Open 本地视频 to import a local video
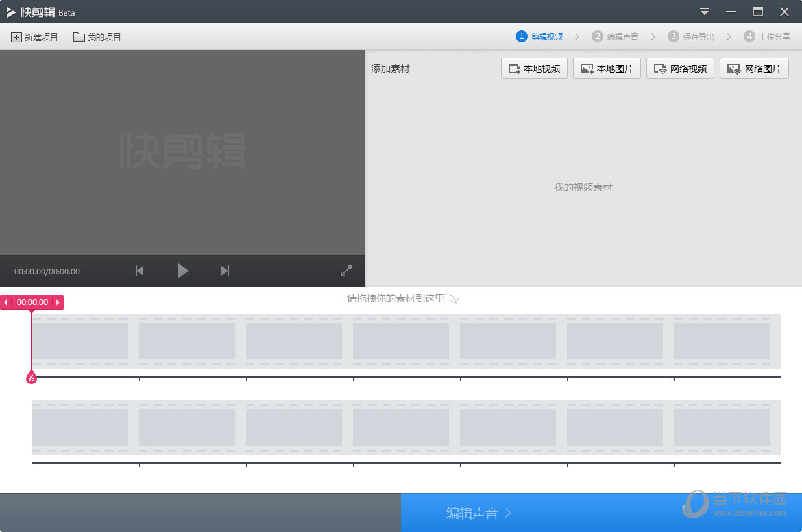The image size is (802, 532). (x=534, y=68)
